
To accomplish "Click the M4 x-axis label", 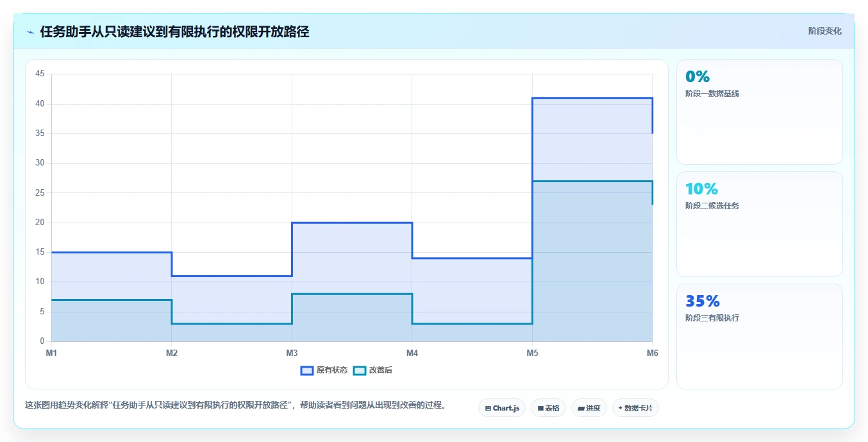I will 412,353.
